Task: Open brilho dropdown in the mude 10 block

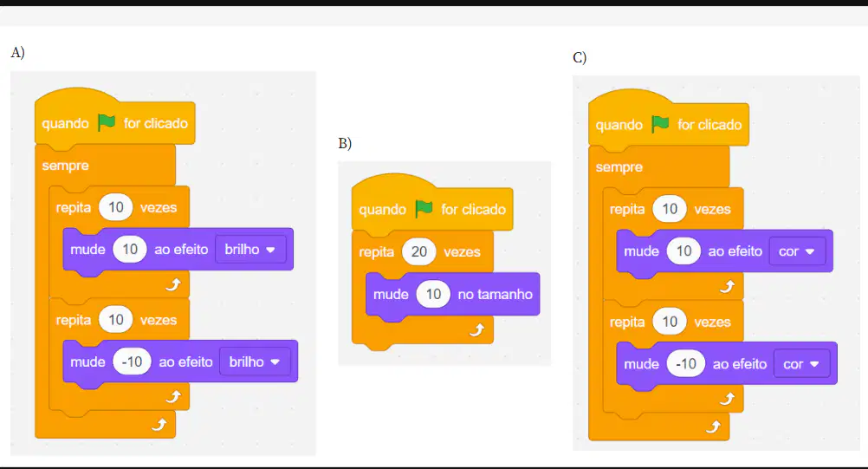Action: pyautogui.click(x=250, y=249)
